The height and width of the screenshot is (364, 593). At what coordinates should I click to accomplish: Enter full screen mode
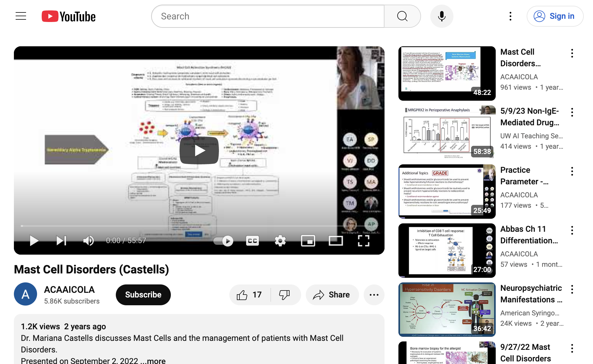[x=363, y=241]
